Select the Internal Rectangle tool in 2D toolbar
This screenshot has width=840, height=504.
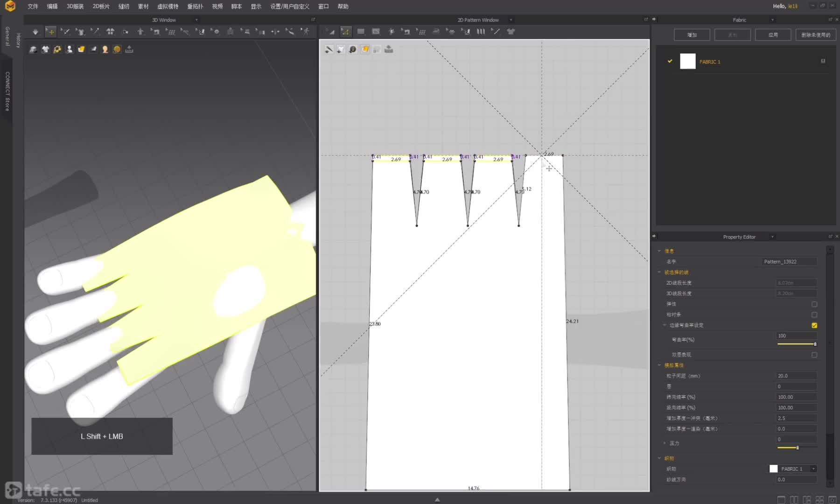point(376,32)
